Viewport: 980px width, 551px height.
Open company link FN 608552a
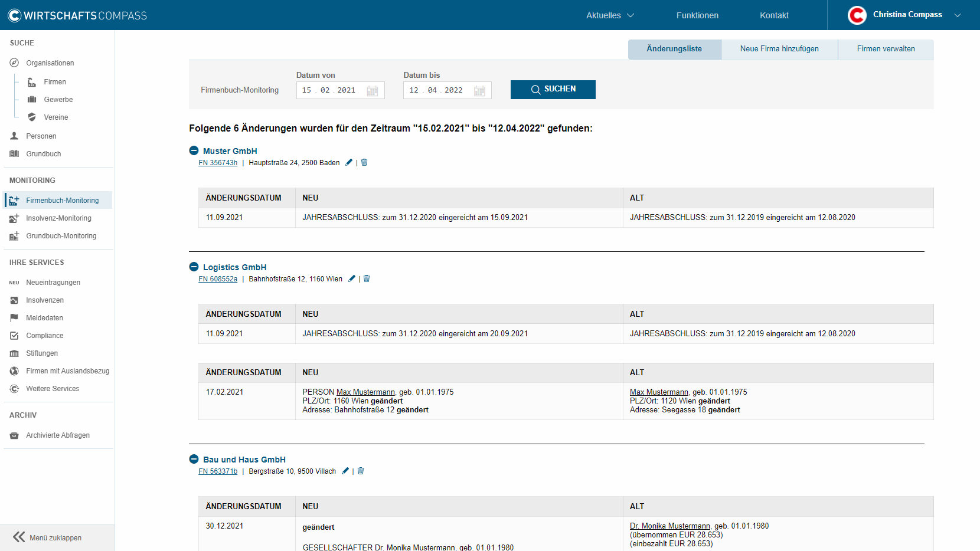[x=218, y=279]
